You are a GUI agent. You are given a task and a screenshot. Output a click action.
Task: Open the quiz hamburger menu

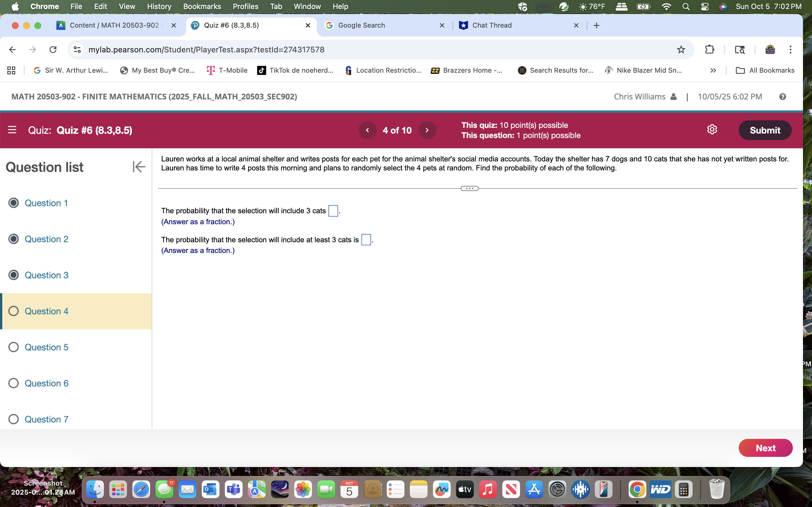[12, 130]
